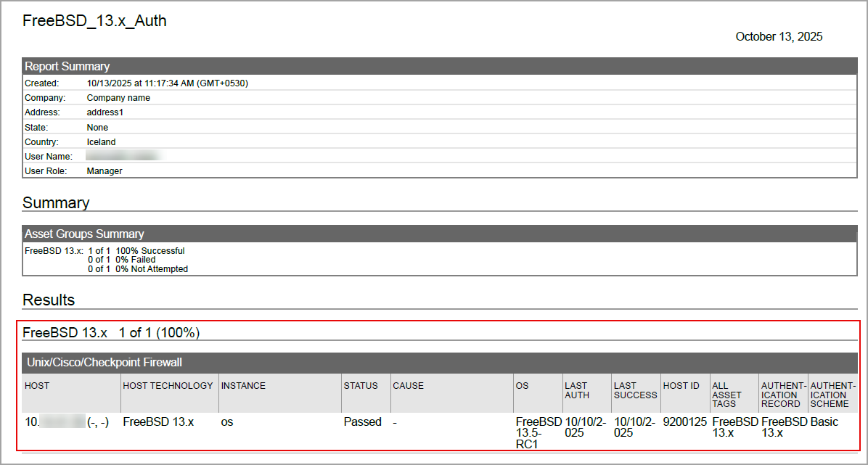The width and height of the screenshot is (868, 465).
Task: Click the AUTHENTICATION SCHEME column header
Action: tap(833, 395)
